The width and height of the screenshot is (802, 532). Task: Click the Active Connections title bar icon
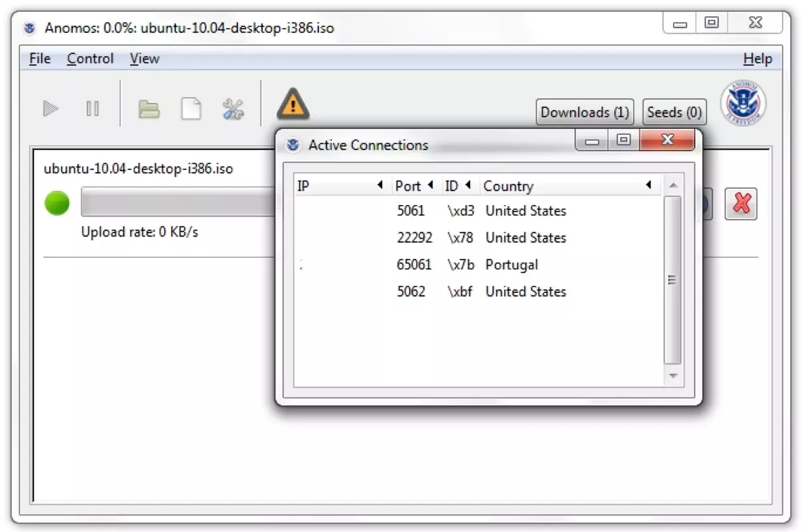293,145
